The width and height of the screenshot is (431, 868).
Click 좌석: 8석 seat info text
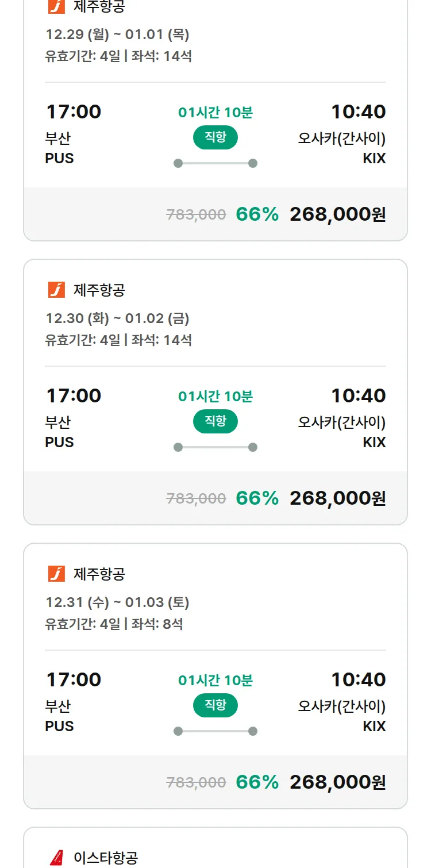157,624
